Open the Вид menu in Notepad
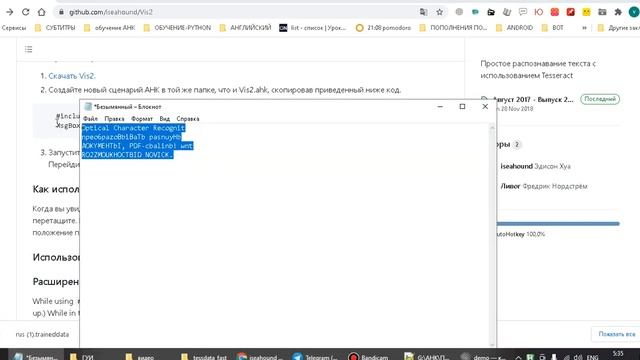This screenshot has height=360, width=640. point(164,119)
